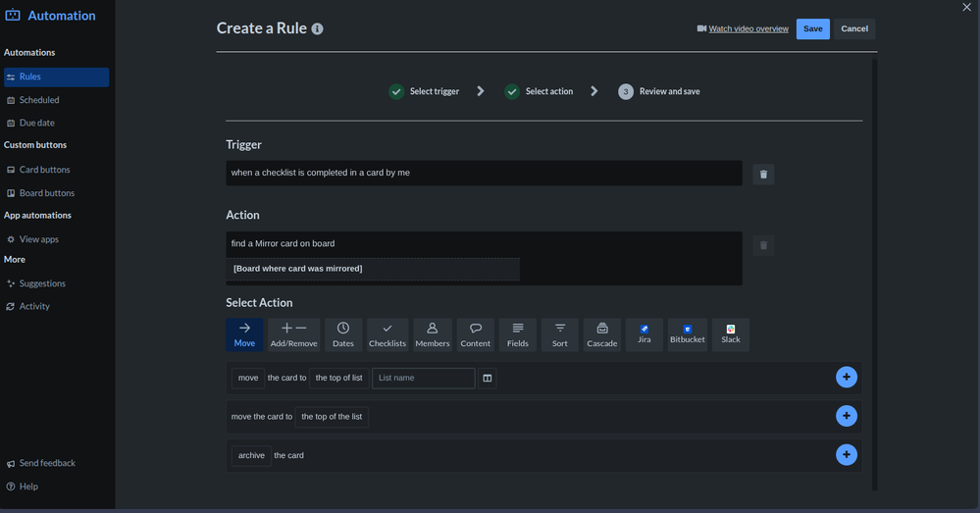Toggle the 'move' option button
The height and width of the screenshot is (513, 980).
click(248, 378)
